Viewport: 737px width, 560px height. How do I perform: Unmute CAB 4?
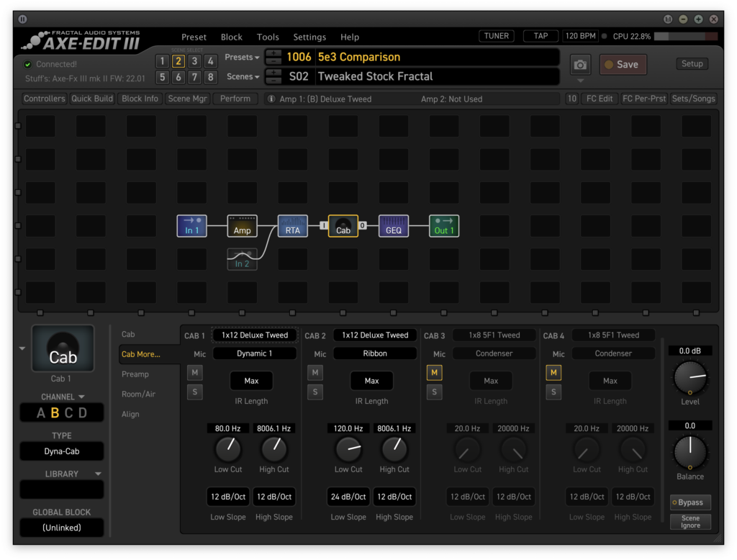click(553, 373)
